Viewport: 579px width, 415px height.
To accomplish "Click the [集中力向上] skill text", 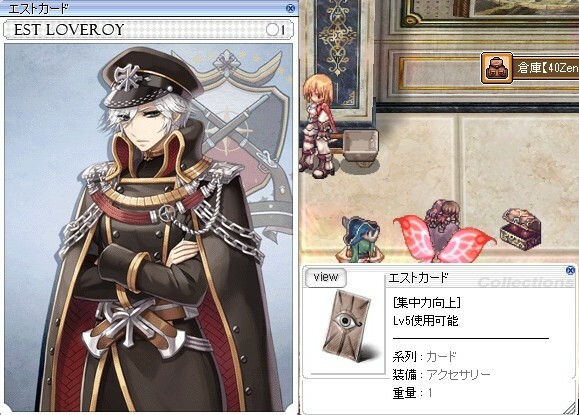I will coord(427,303).
